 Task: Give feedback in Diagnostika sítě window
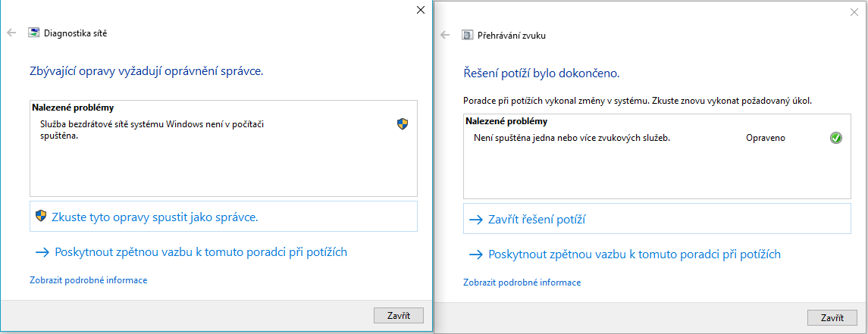(200, 252)
